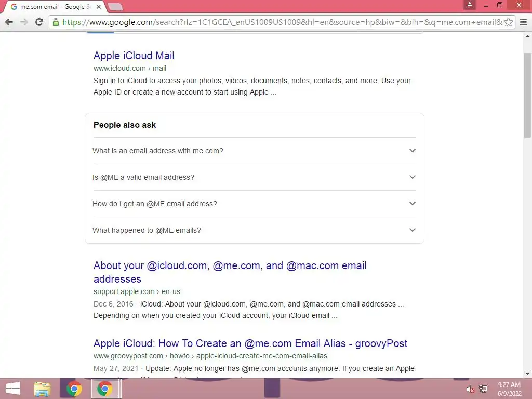Restore down the Chrome window
The width and height of the screenshot is (532, 399).
[499, 5]
